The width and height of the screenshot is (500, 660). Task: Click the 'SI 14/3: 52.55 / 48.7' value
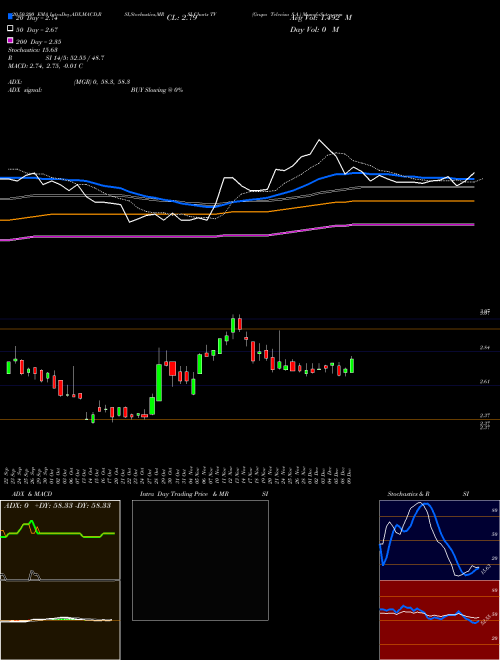click(75, 58)
